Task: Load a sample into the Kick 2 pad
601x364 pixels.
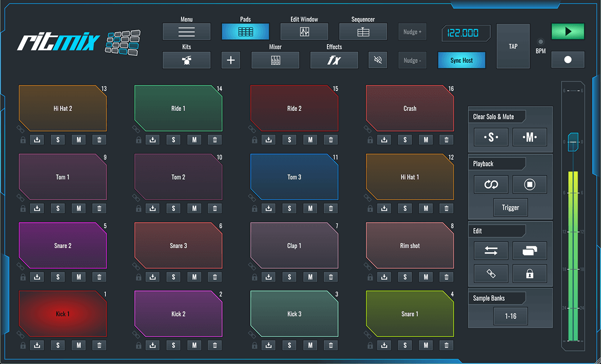Action: [x=153, y=345]
